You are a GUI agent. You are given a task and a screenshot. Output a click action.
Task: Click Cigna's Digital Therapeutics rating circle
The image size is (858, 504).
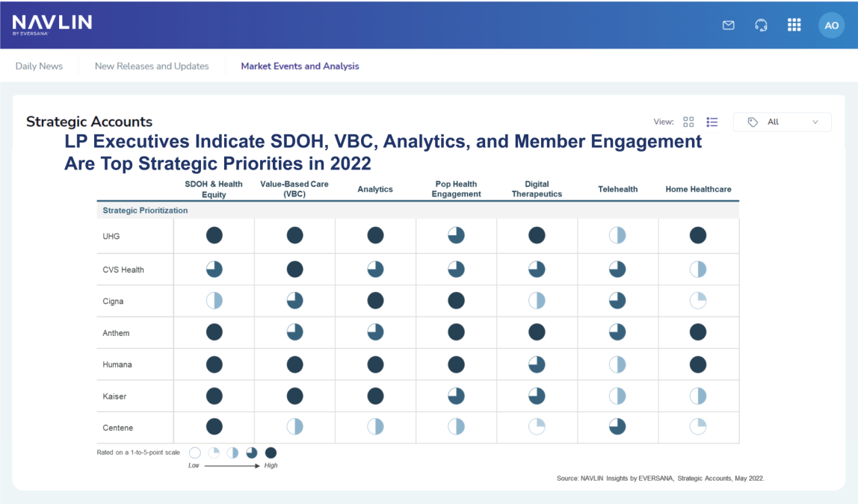click(x=537, y=301)
